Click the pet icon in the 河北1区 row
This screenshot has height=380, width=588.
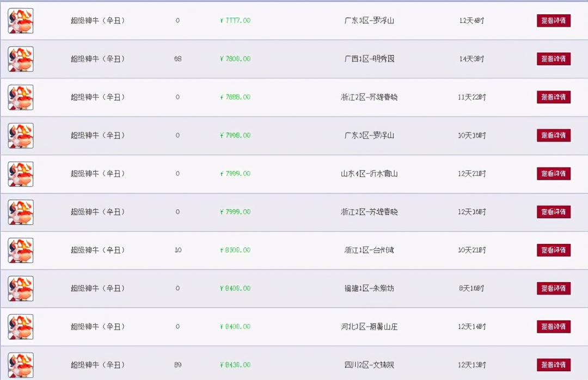(21, 327)
